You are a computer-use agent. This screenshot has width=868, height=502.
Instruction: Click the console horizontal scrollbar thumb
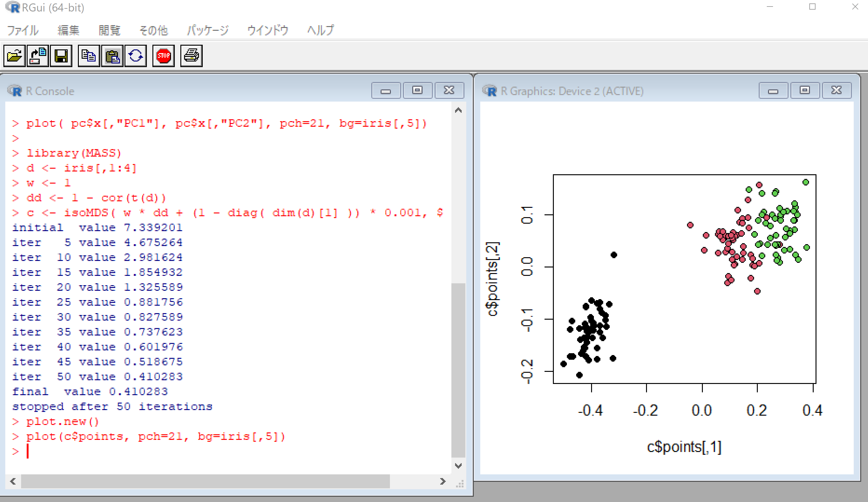205,481
